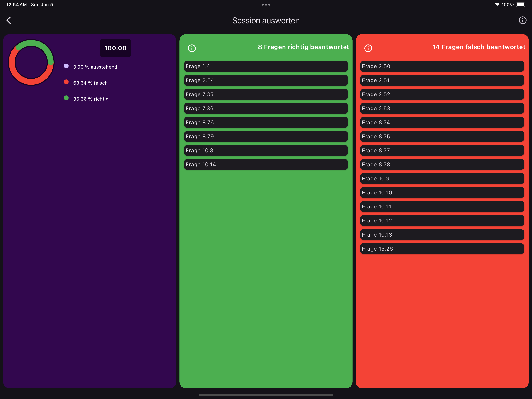Open the info icon in the header
This screenshot has height=399, width=532.
pyautogui.click(x=522, y=20)
